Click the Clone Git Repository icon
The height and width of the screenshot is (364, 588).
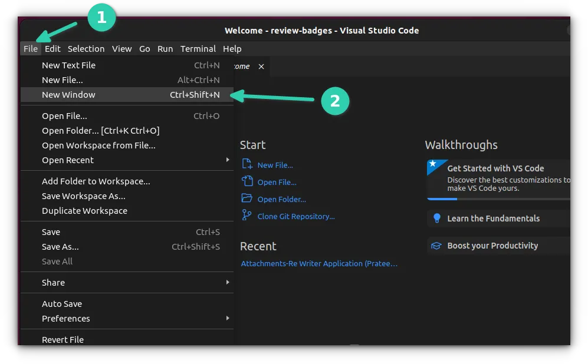tap(248, 216)
